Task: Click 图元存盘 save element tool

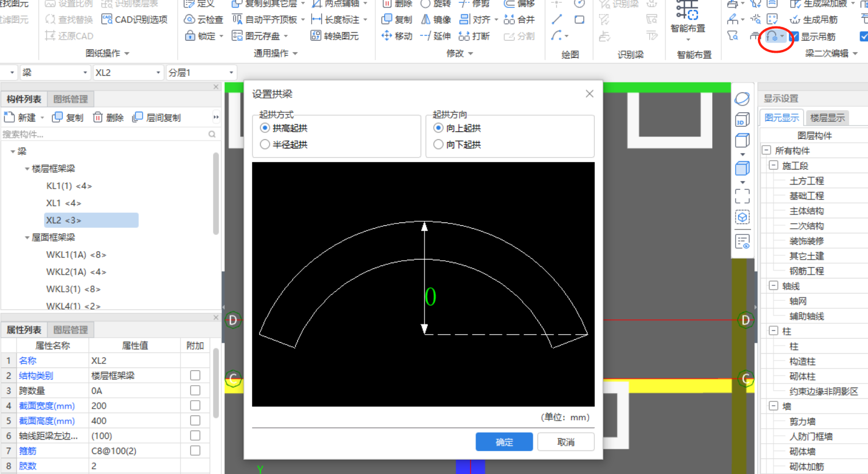Action: pyautogui.click(x=256, y=36)
